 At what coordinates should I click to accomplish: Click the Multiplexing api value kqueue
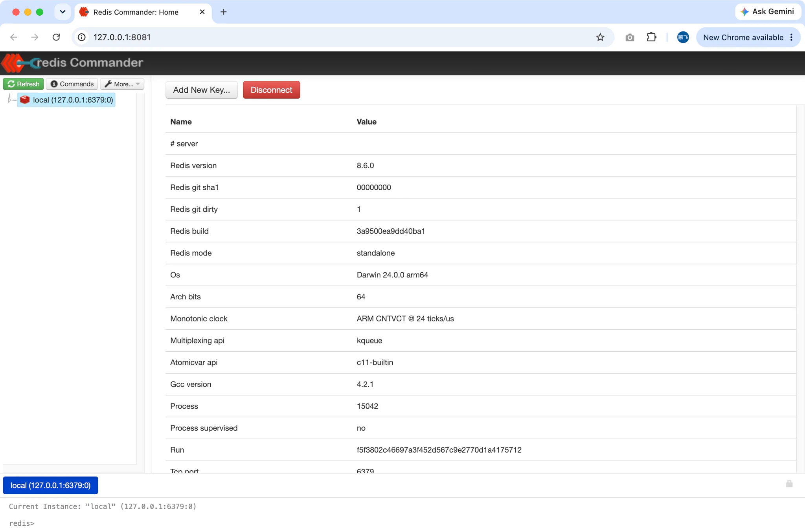click(369, 341)
